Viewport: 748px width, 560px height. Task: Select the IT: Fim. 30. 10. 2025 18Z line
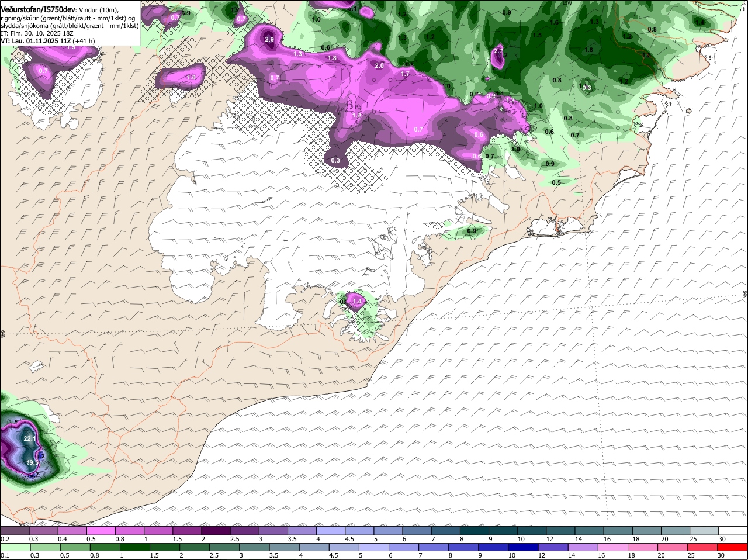click(37, 34)
